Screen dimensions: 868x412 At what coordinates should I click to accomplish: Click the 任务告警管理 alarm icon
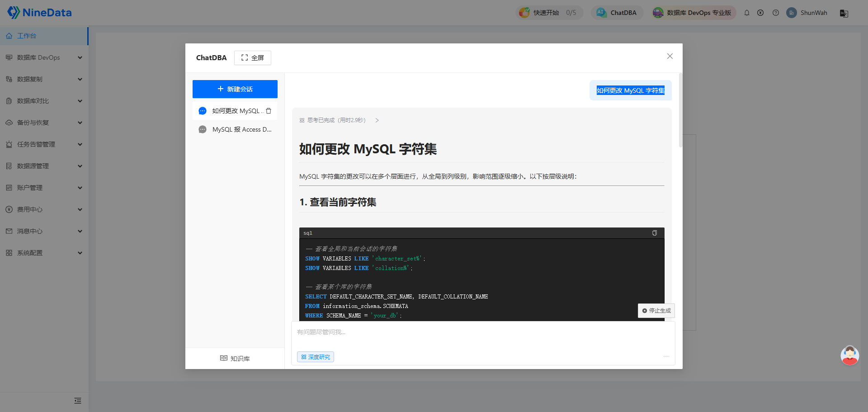click(9, 144)
